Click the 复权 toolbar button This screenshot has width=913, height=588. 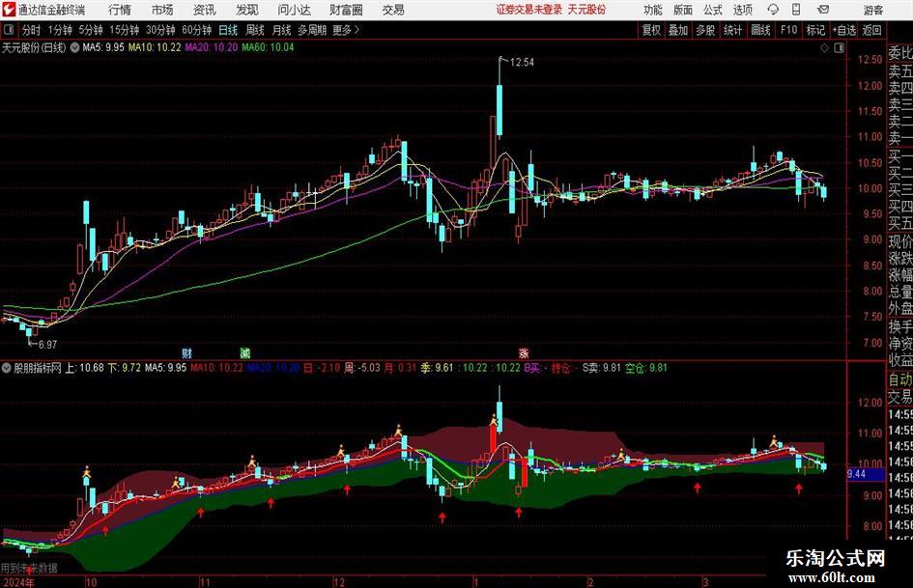click(x=651, y=30)
